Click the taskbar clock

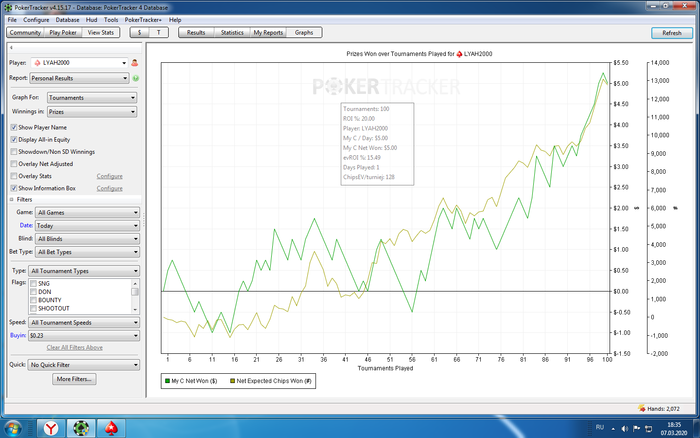tap(674, 429)
